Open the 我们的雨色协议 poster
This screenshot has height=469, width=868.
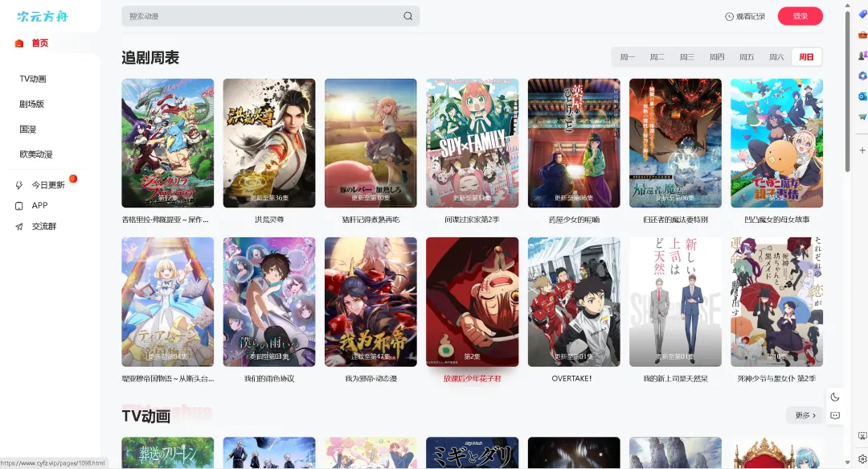pos(269,302)
